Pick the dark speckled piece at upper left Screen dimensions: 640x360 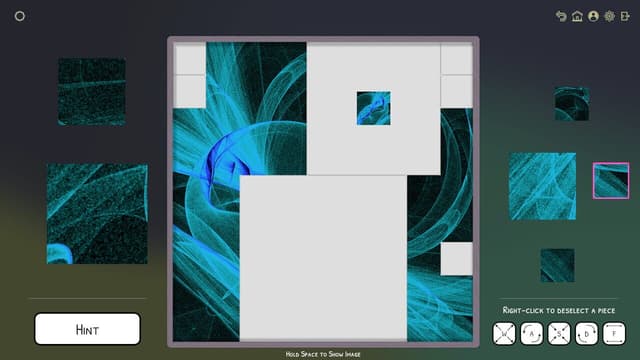coord(92,91)
